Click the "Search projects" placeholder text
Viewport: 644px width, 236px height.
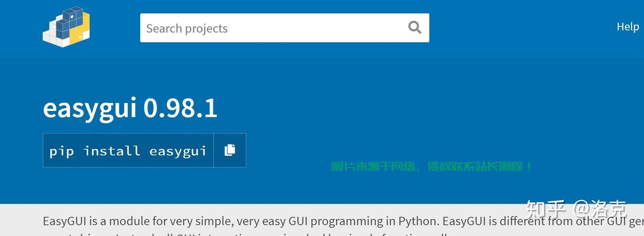coord(187,28)
